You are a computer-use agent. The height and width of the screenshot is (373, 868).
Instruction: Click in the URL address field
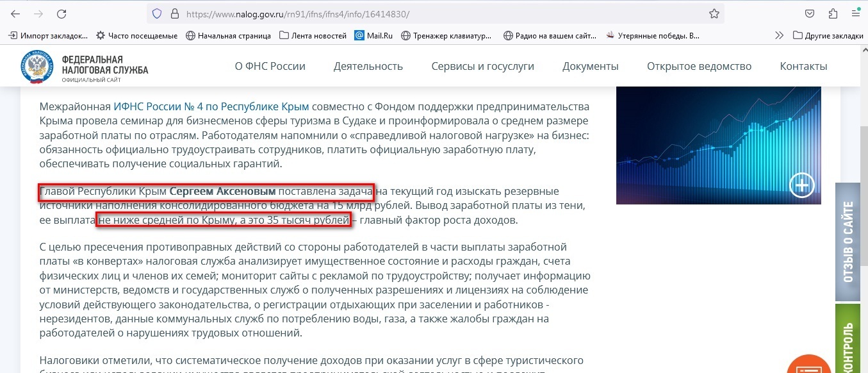tap(436, 13)
